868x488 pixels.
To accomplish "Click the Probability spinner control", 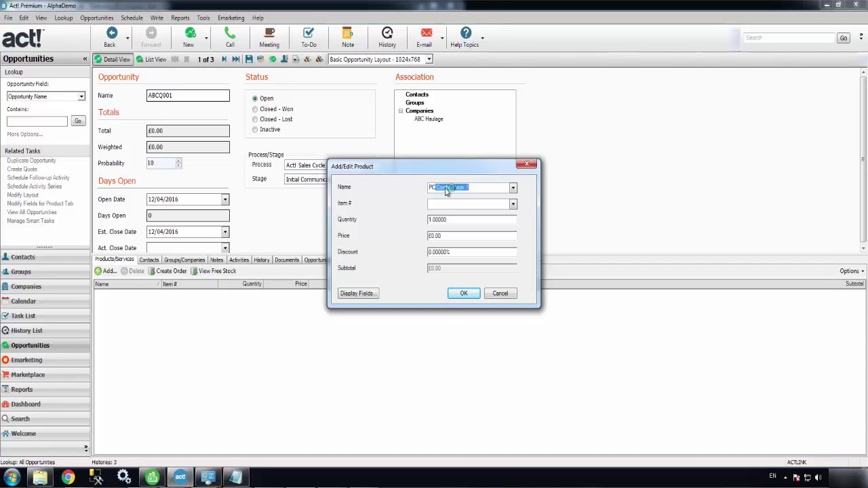I will [178, 163].
